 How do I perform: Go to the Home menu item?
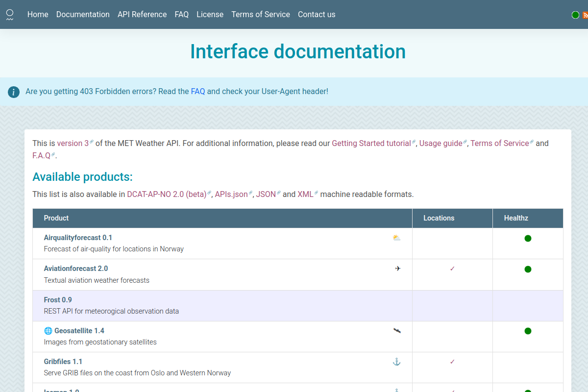38,15
